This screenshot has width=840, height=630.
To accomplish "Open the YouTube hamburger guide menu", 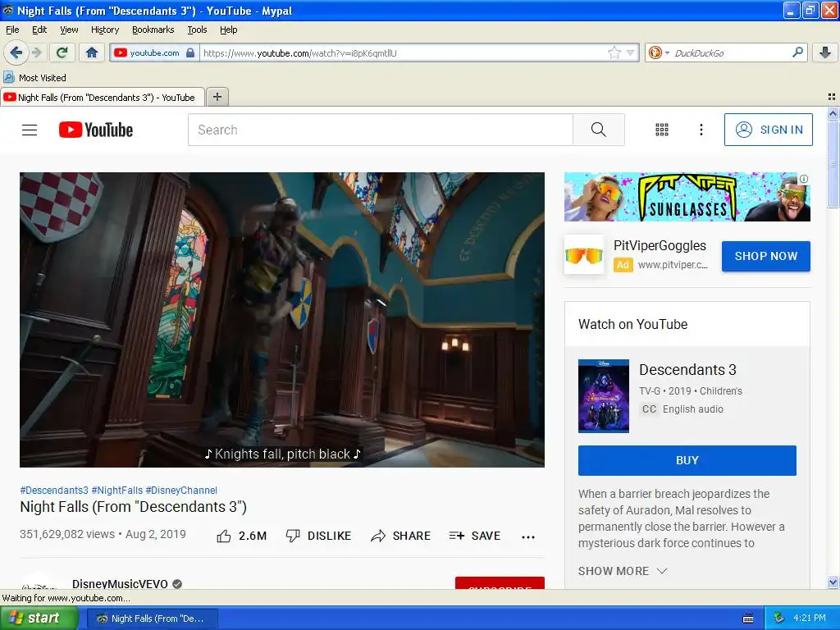I will tap(30, 130).
